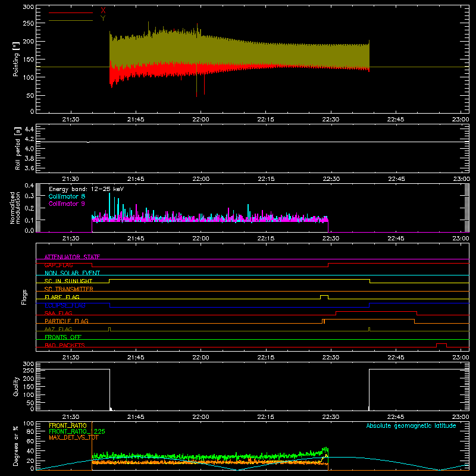Click the 'Roll period [s]' axis label
Screen dimensions: 476x476
[18, 149]
